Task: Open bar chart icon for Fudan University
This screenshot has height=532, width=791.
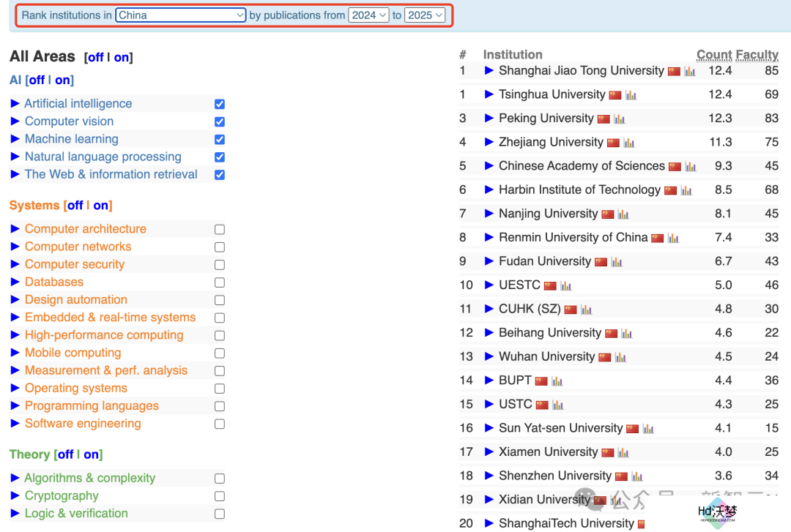Action: pos(617,262)
